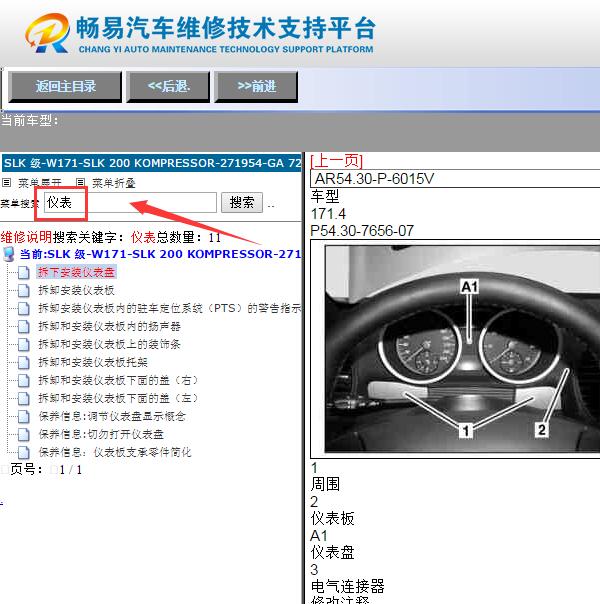600x604 pixels.
Task: Click the P54.30-7656-07 image reference
Action: point(362,231)
